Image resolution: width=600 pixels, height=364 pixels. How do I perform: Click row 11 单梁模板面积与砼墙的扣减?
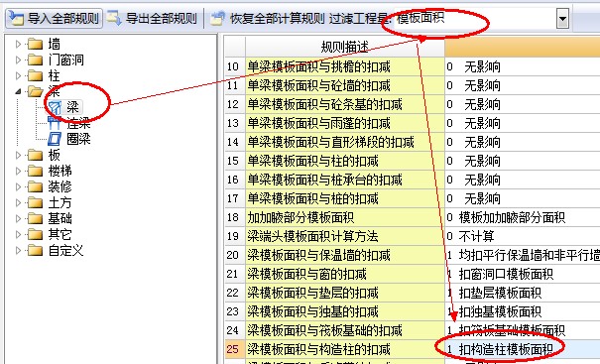click(345, 85)
